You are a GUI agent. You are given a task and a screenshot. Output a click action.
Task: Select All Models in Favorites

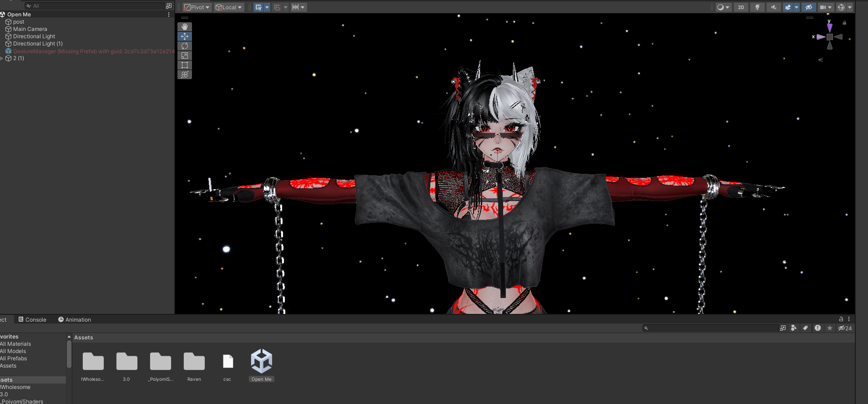tap(14, 351)
